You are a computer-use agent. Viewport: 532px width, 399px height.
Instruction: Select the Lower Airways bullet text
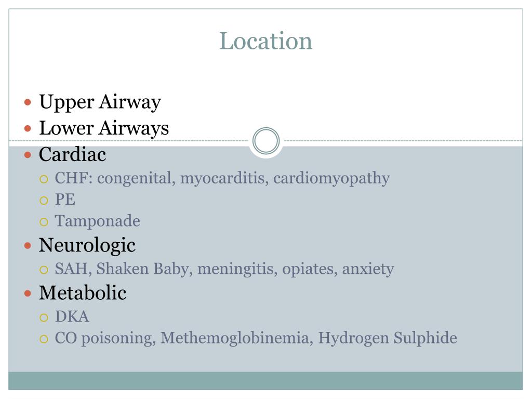(104, 129)
